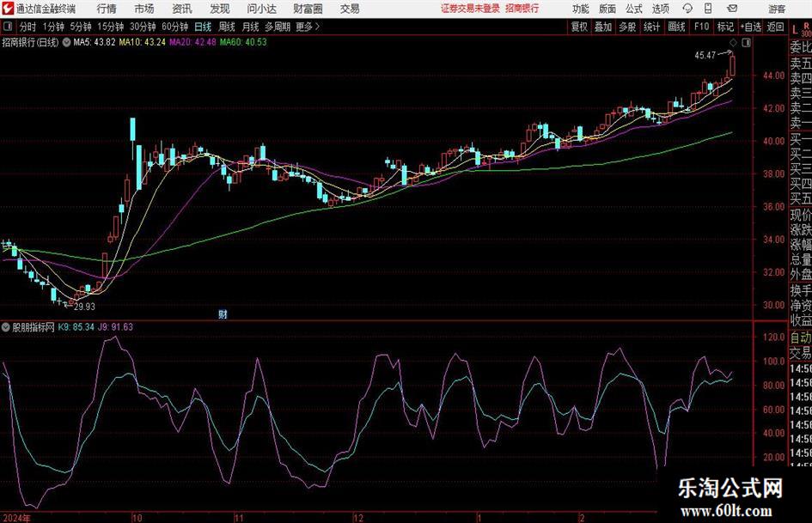Open the 多周期 multi-period view
The width and height of the screenshot is (812, 523).
coord(278,27)
